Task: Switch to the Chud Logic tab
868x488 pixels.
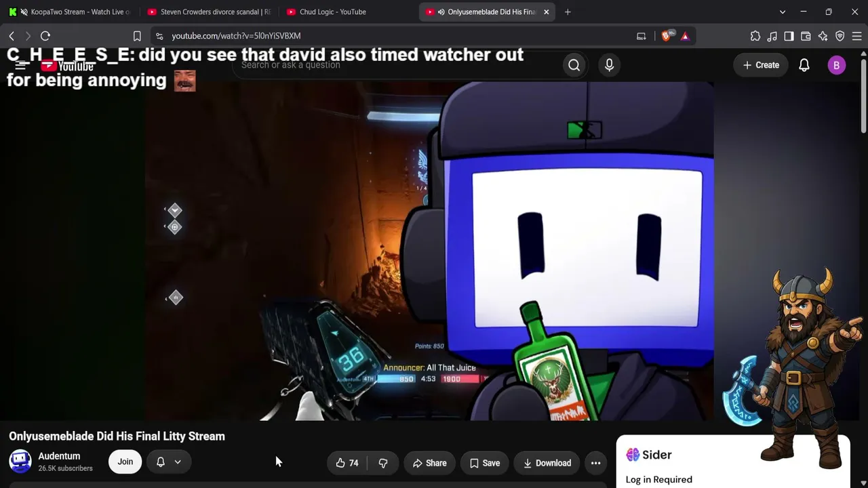Action: pos(349,12)
